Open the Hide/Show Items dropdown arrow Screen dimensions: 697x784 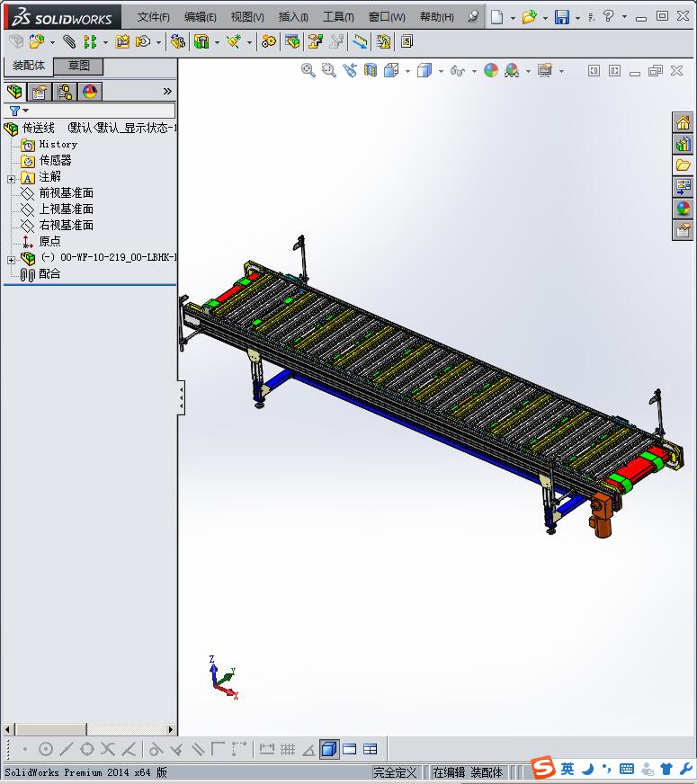pos(474,72)
